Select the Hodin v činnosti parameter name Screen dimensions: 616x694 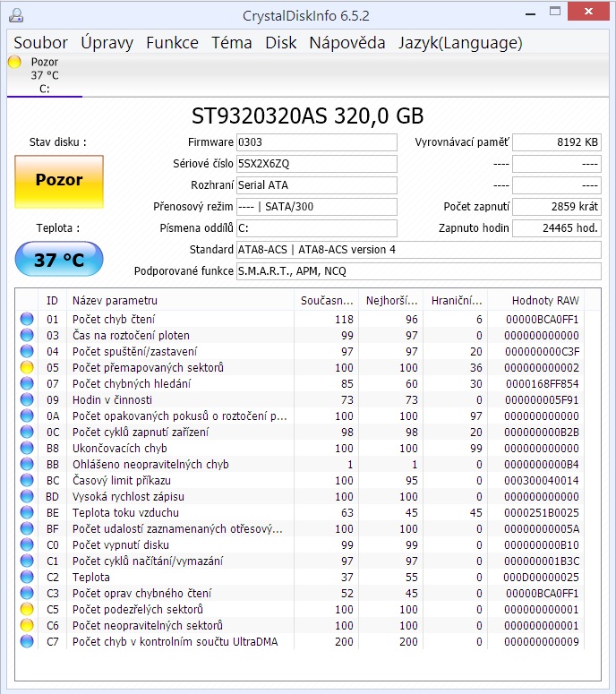tap(112, 400)
